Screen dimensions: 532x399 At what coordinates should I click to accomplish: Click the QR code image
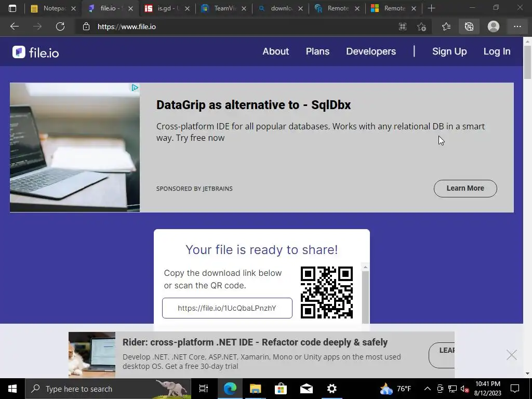326,292
